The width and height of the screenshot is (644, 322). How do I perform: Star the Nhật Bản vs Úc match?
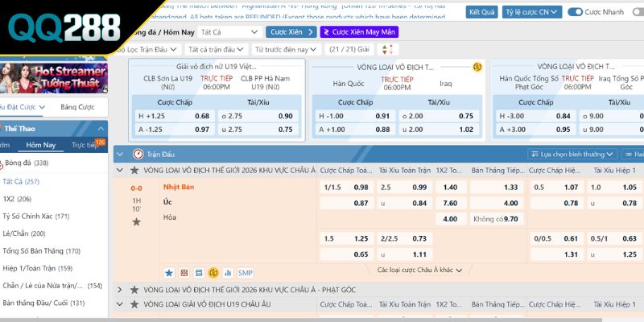coord(136,221)
